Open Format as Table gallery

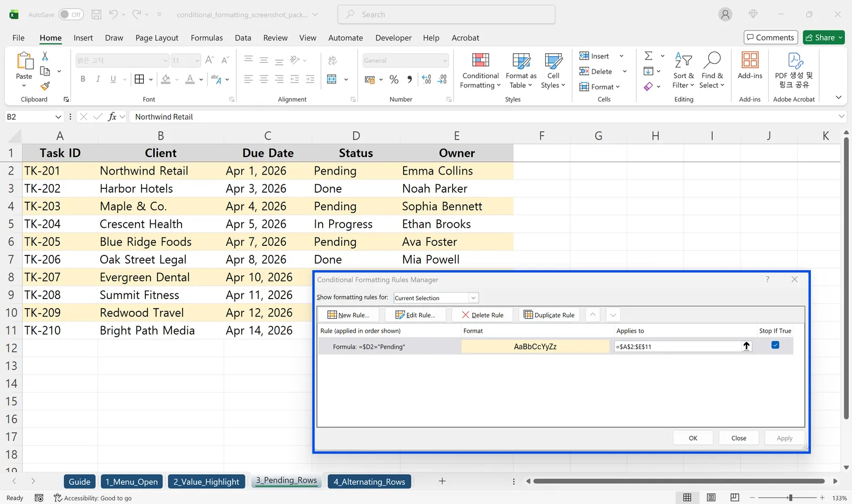pos(520,71)
